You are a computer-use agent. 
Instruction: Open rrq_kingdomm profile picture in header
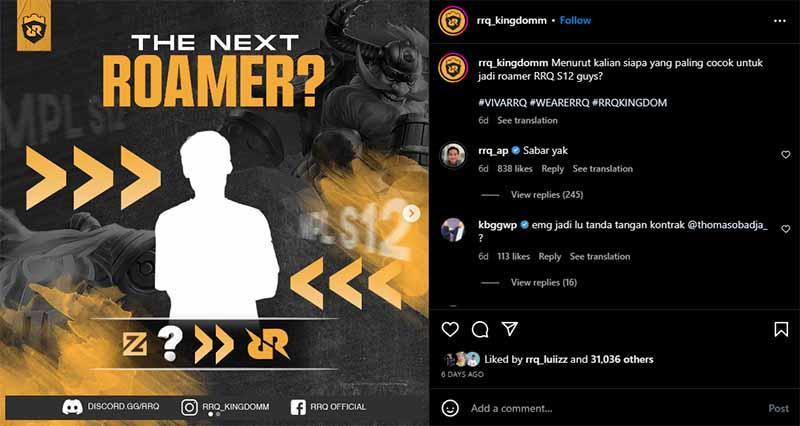[x=453, y=21]
